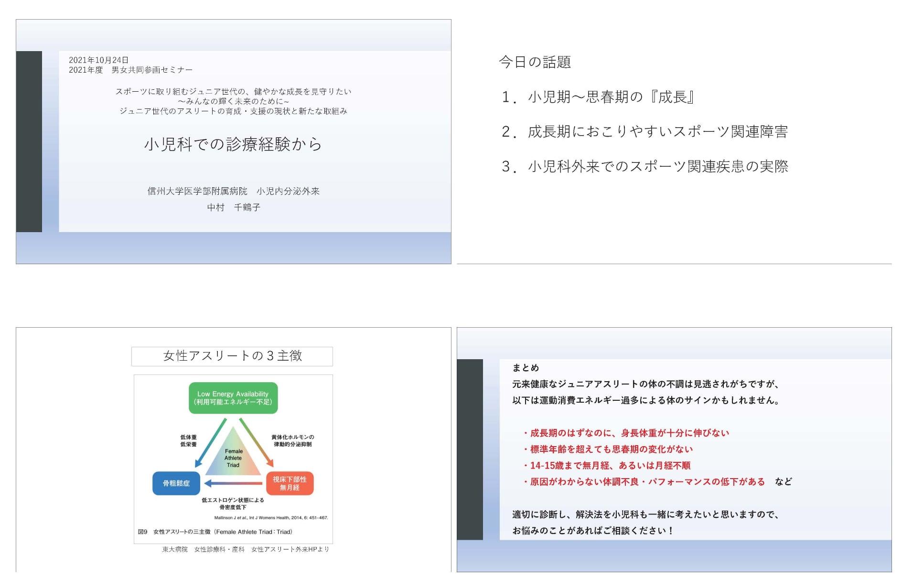Click the affiliation '信州大学医学部附属病院 小児内分泌外来'

[233, 191]
